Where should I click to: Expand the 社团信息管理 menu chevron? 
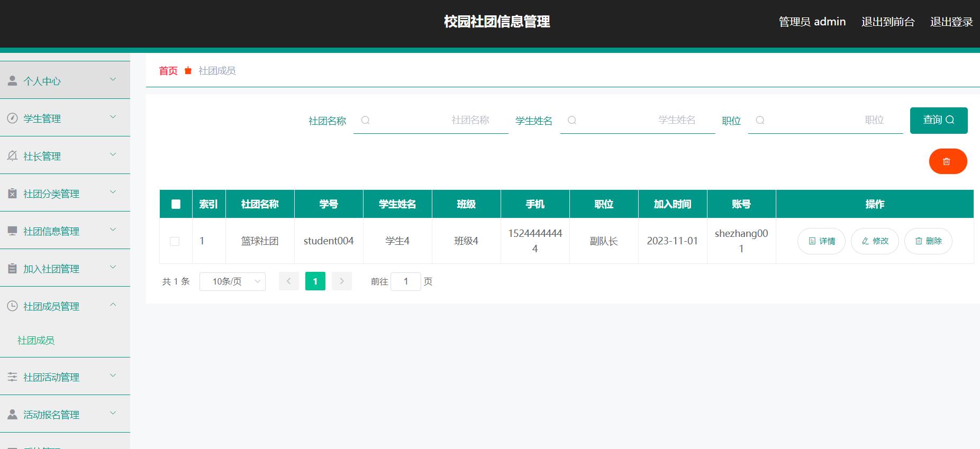[113, 230]
